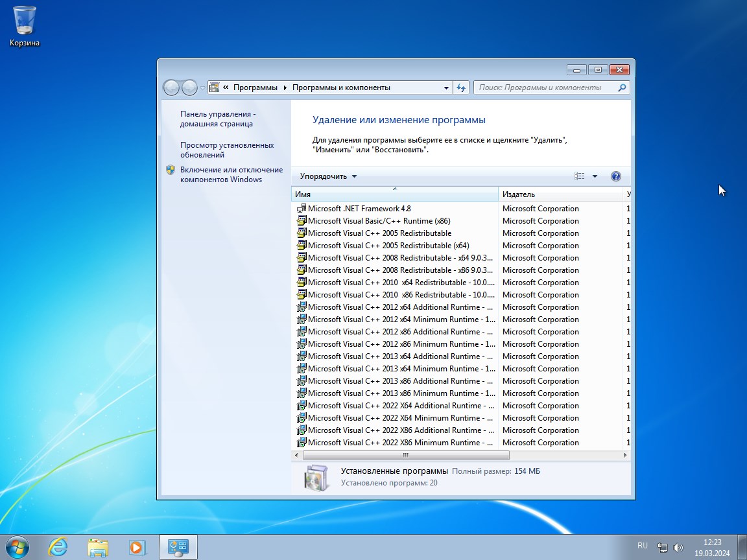The image size is (747, 560).
Task: Select Visual C++ 2022 X86 Additional Runtime row text
Action: pos(401,430)
